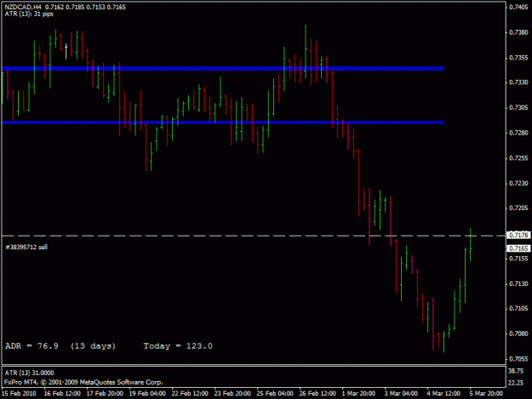
Task: Click the 0.7230 price scale value
Action: (x=518, y=183)
